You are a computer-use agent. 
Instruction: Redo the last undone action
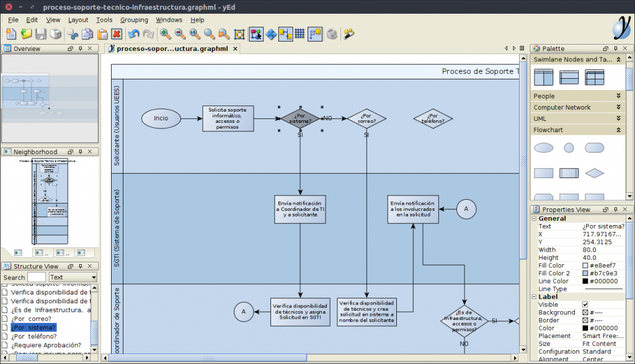(148, 35)
